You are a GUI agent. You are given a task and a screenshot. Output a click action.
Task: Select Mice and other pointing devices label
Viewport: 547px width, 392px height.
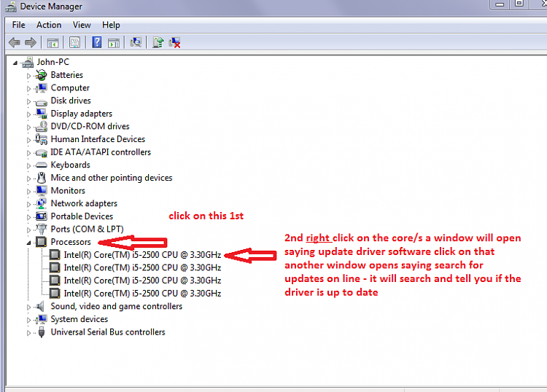[x=112, y=178]
